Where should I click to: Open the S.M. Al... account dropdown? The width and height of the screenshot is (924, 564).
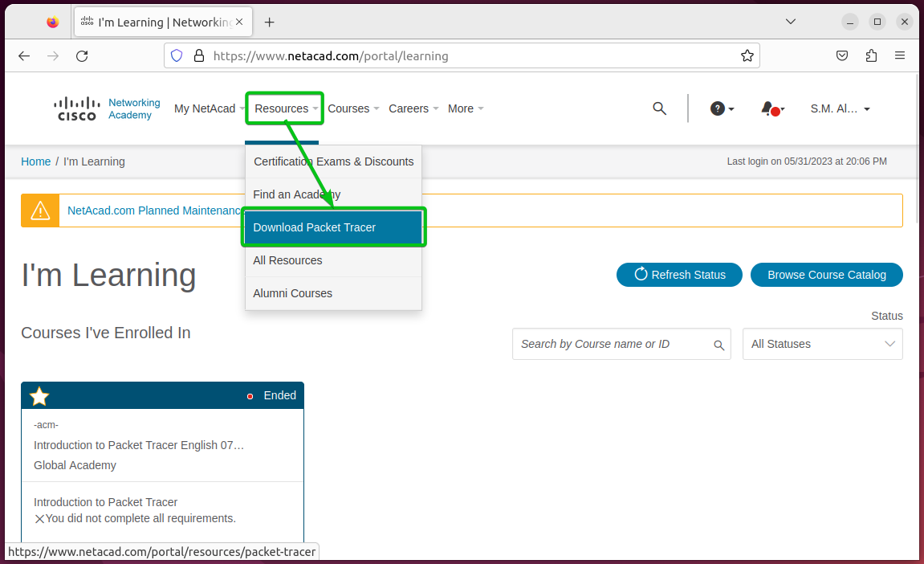840,108
